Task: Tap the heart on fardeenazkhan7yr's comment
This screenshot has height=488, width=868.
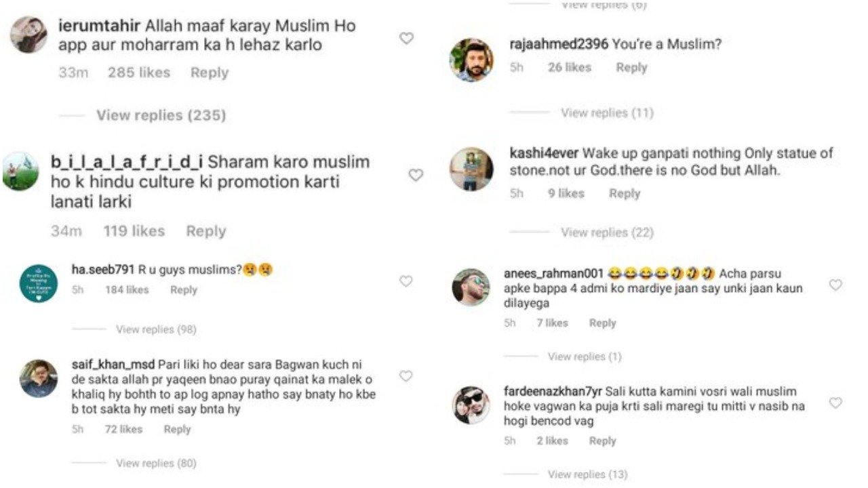Action: point(835,403)
